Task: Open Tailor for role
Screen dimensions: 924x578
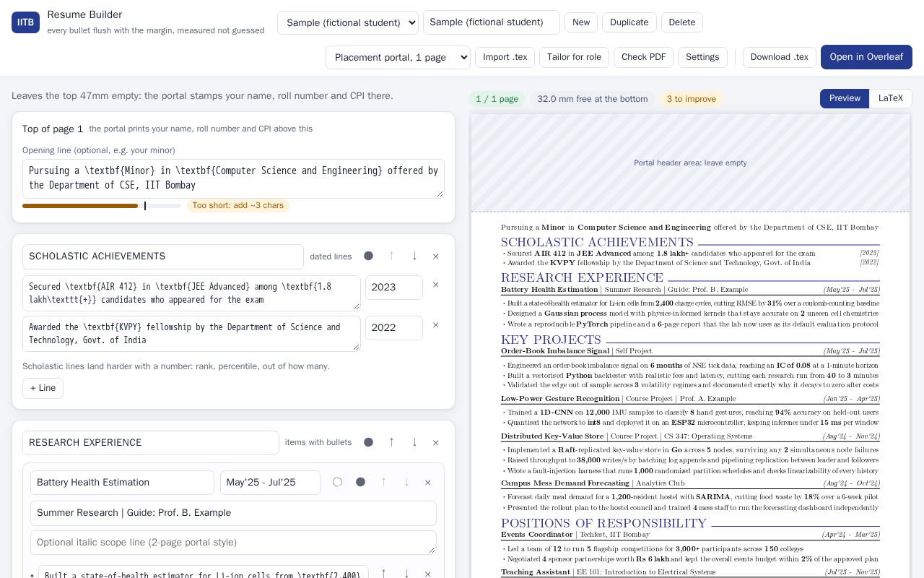Action: click(574, 57)
